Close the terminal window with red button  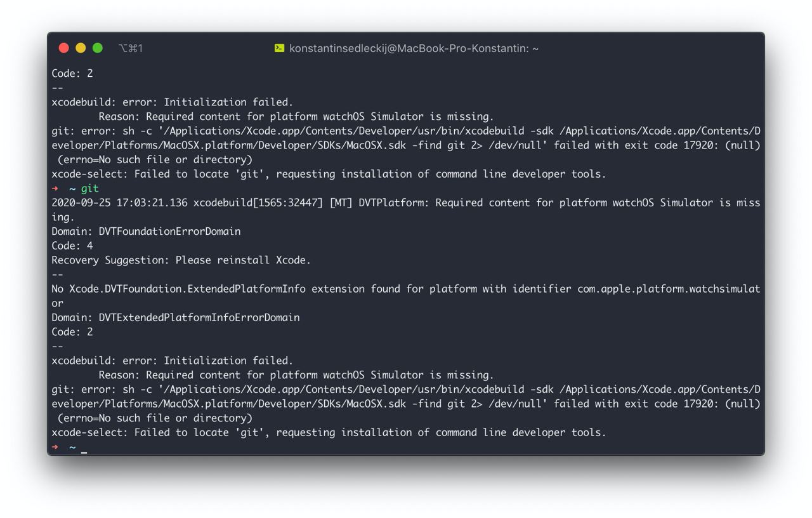tap(63, 48)
